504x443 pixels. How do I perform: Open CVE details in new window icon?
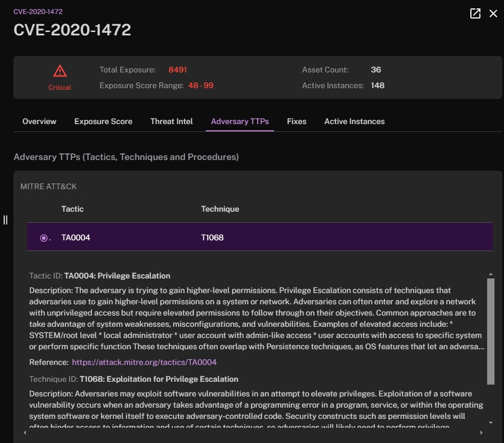[475, 13]
